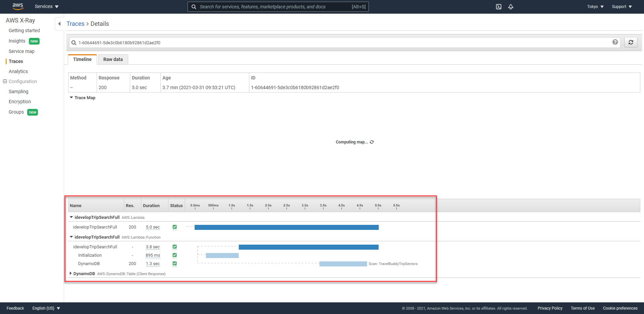Screen dimensions: 644x314
Task: Click the 895 ms Initialization duration
Action: click(153, 255)
